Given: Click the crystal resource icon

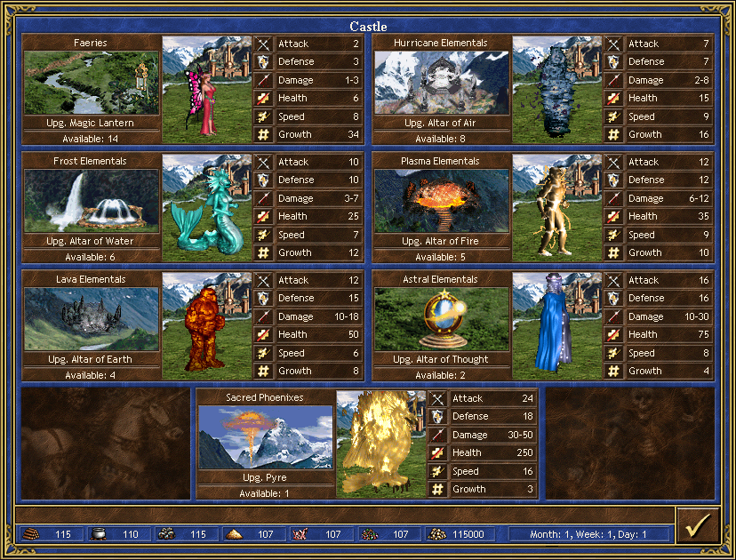Looking at the screenshot, I should coord(300,534).
